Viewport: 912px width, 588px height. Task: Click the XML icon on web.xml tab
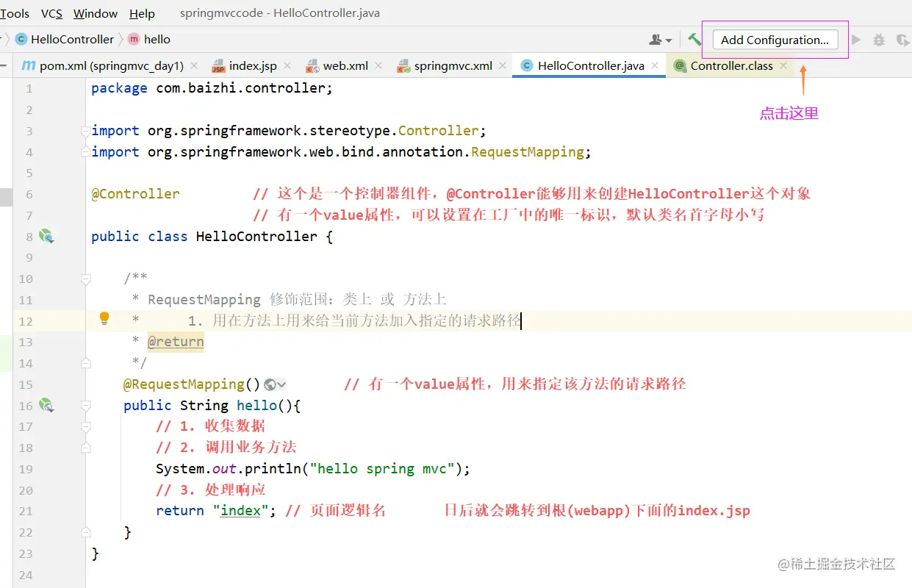312,66
